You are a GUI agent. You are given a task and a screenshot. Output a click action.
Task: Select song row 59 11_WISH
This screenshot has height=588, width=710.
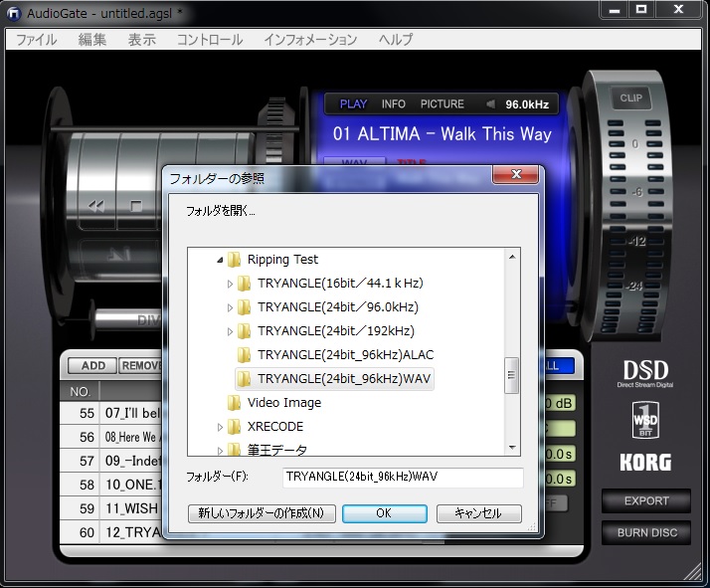point(111,508)
